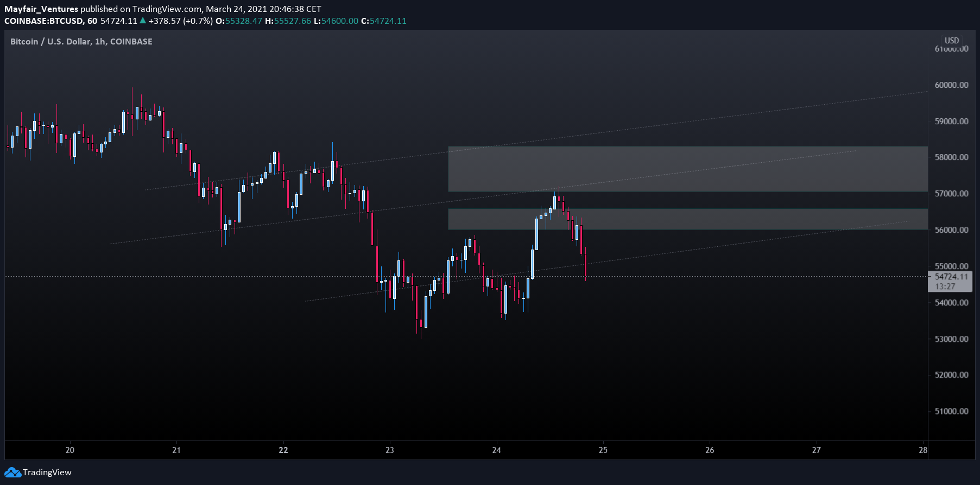Click date label 27 on time axis

point(817,450)
